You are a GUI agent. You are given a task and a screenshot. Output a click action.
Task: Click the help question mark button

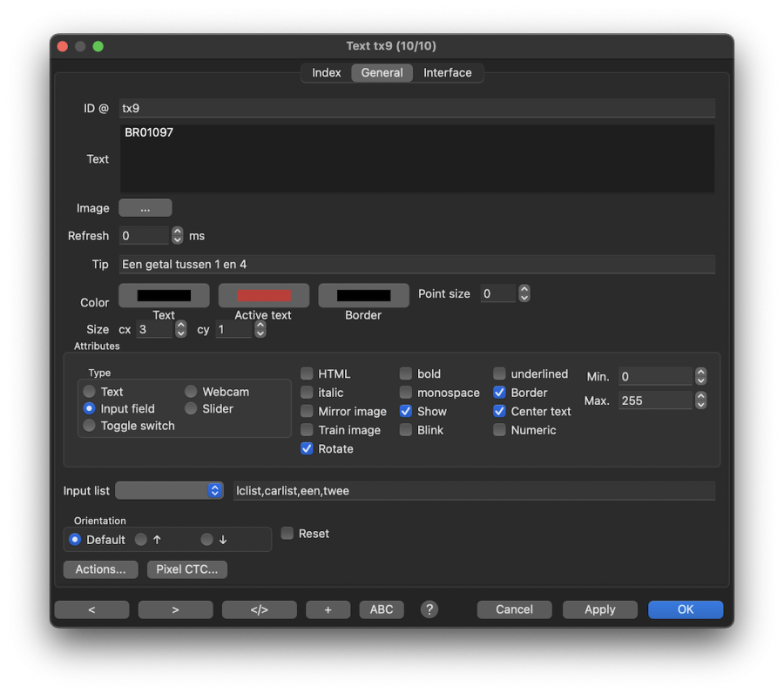429,609
